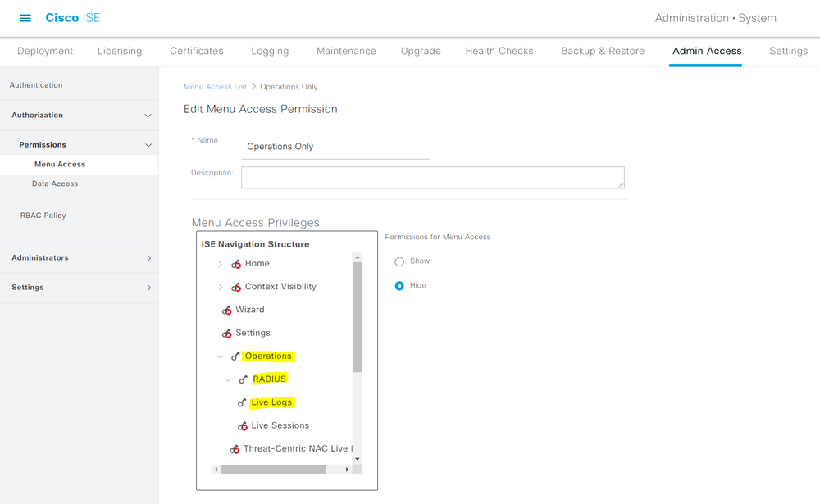Open Data Access from the left sidebar

54,184
